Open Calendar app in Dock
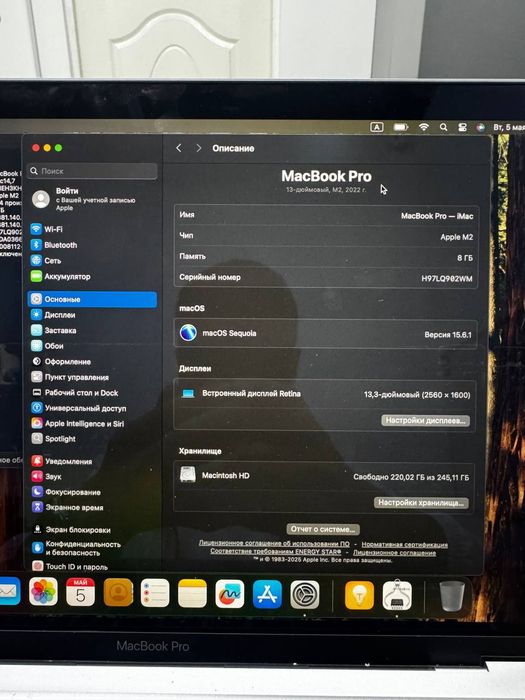 80,592
